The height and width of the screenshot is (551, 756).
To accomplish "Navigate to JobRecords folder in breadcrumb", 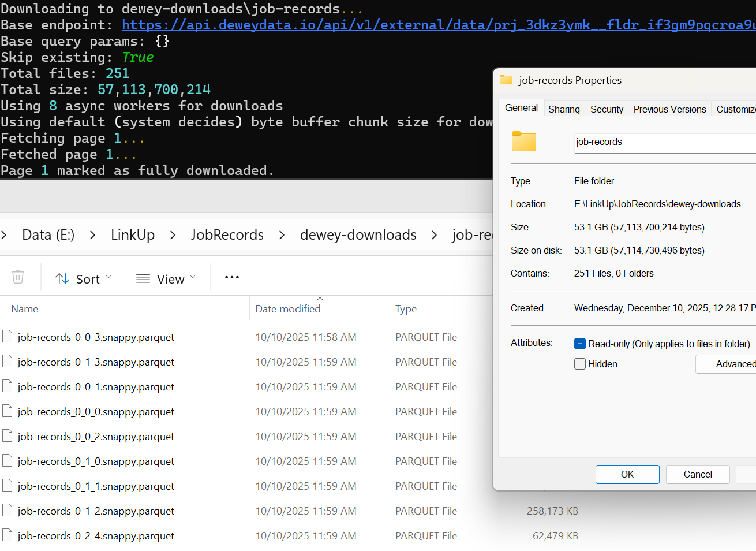I will tap(227, 235).
